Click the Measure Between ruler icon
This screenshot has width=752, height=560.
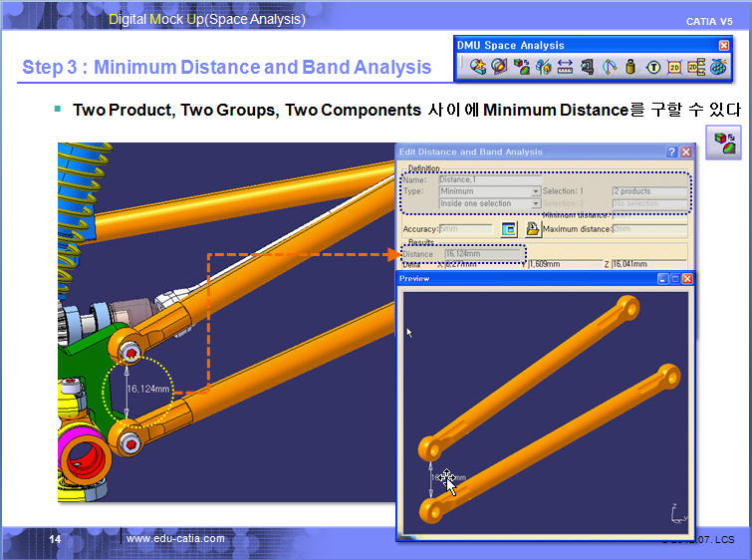[565, 67]
